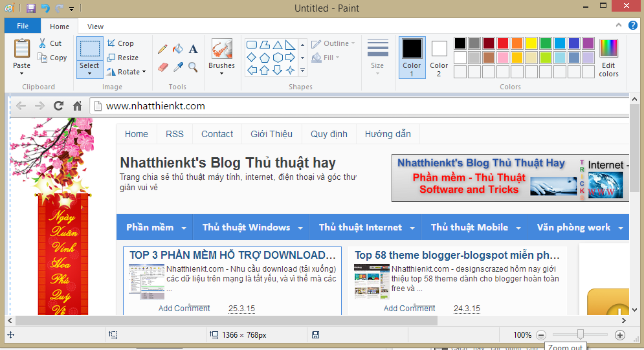Choose the Left arrow shape
Viewport: 644px width, 350px height.
click(x=251, y=70)
